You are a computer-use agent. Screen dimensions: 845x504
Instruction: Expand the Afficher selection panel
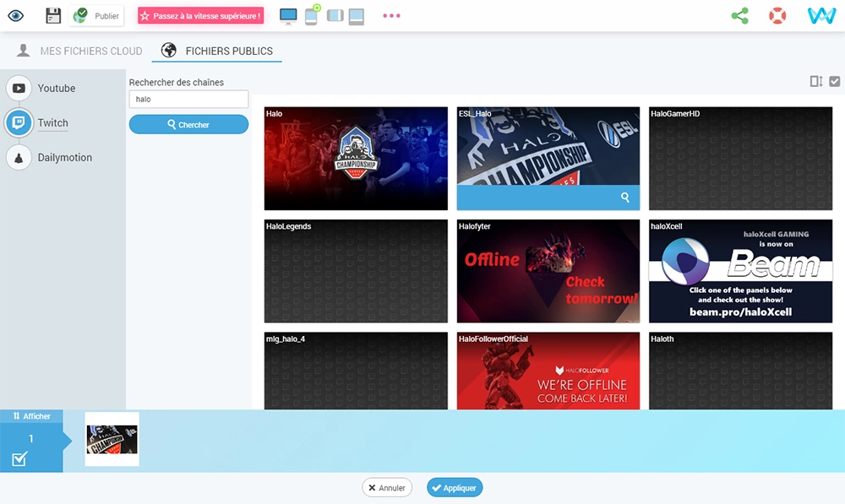click(31, 416)
